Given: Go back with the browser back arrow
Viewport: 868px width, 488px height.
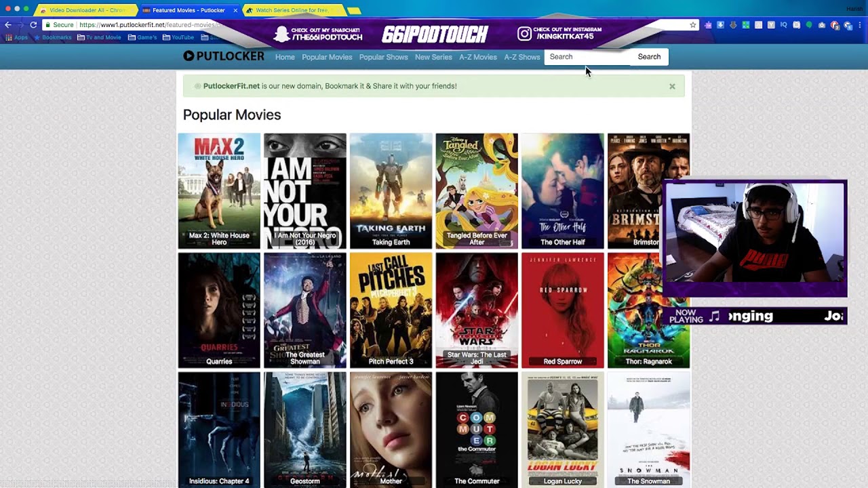Looking at the screenshot, I should coord(8,25).
